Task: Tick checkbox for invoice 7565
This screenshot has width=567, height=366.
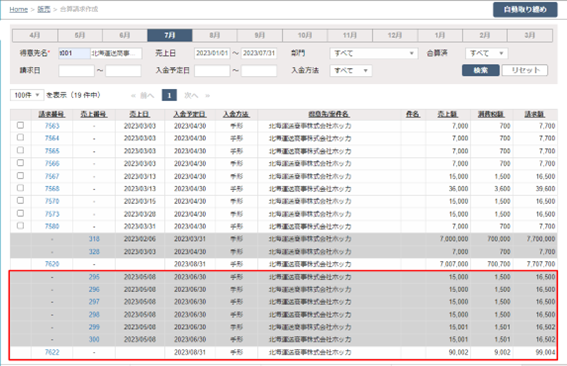Action: click(21, 150)
